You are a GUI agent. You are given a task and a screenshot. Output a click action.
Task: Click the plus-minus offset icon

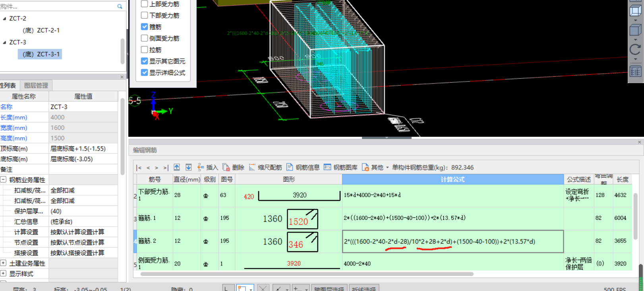point(297,288)
